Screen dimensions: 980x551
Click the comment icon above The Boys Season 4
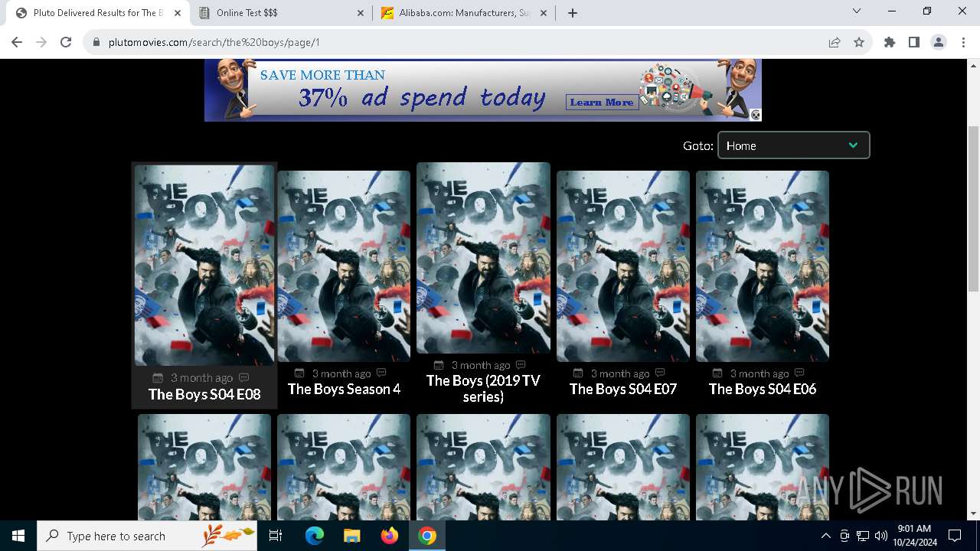tap(381, 373)
